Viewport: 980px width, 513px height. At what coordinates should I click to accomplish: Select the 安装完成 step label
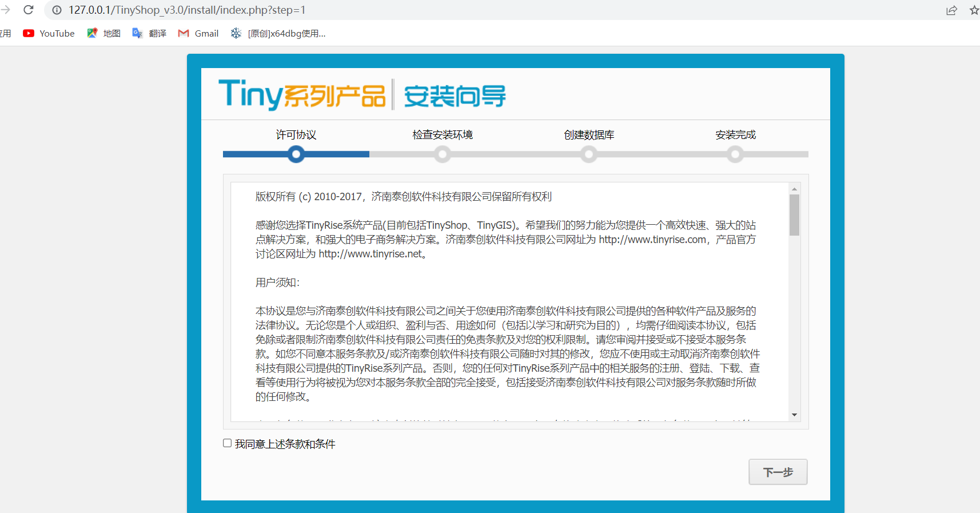[x=735, y=135]
